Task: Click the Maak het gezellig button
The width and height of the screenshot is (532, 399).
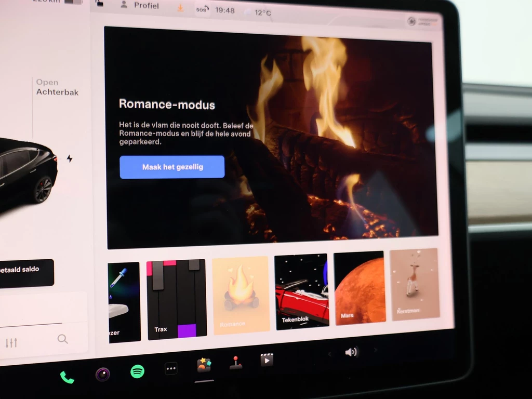Action: pyautogui.click(x=172, y=167)
